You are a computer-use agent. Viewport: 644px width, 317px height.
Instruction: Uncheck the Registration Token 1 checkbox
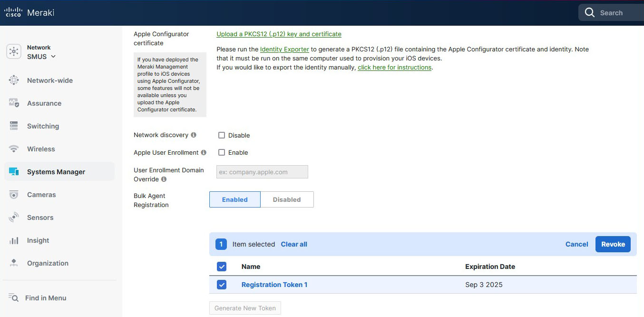coord(222,285)
